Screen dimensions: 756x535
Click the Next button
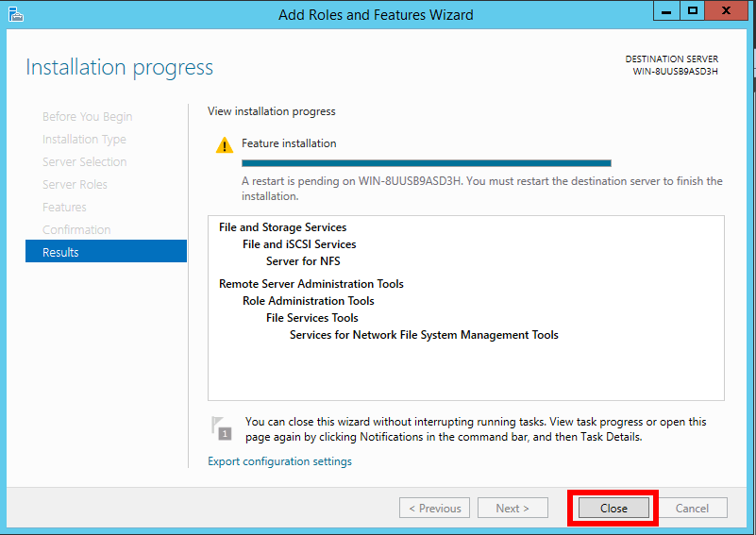[512, 508]
